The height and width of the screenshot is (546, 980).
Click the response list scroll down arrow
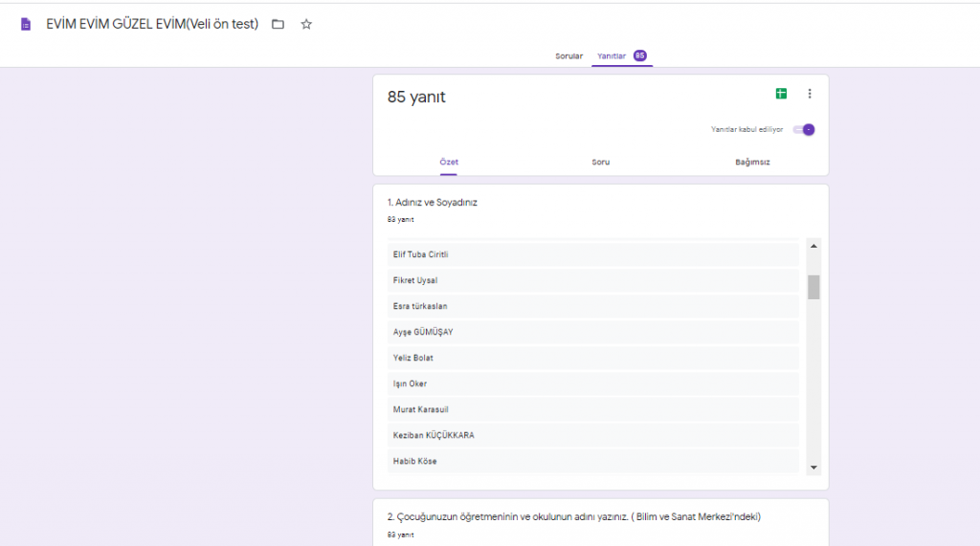813,467
